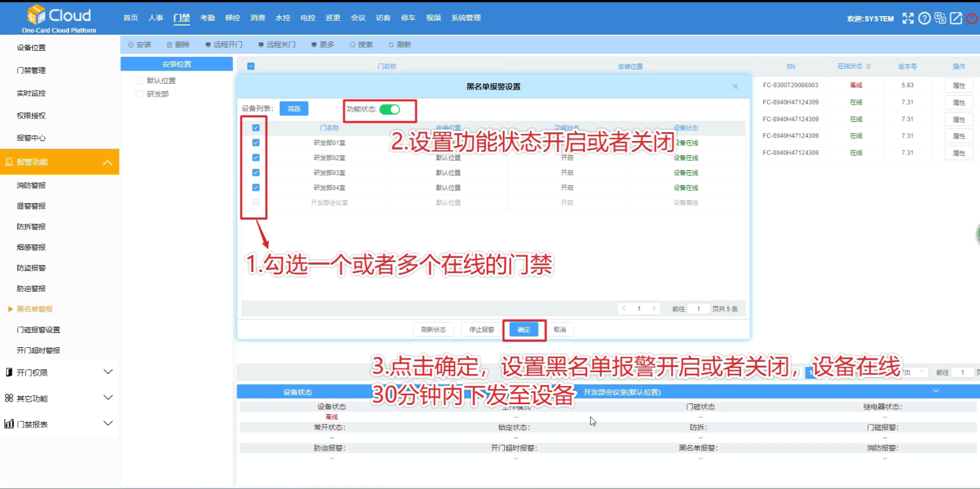
Task: Click the 删除 delete toolbar item
Action: (178, 45)
